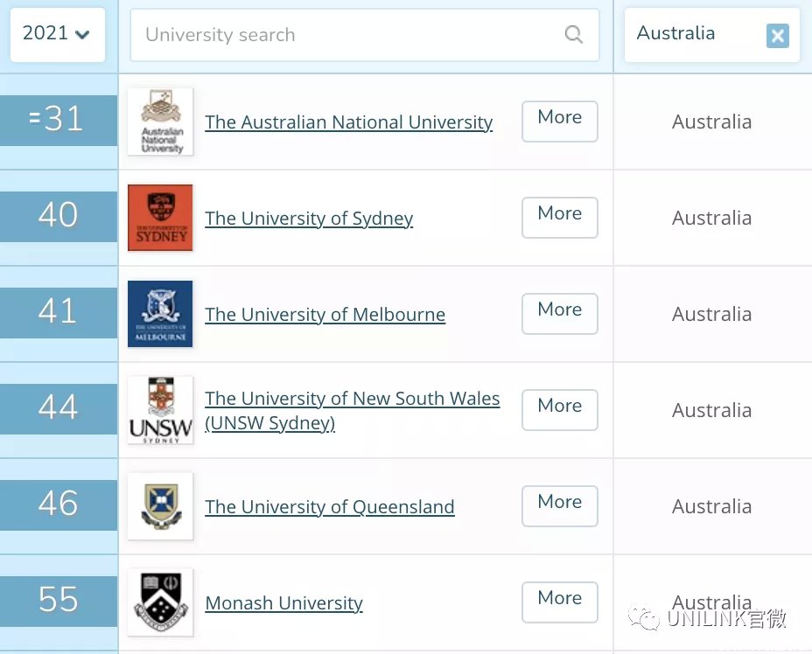Click More for Monash University
This screenshot has height=654, width=812.
tap(560, 602)
